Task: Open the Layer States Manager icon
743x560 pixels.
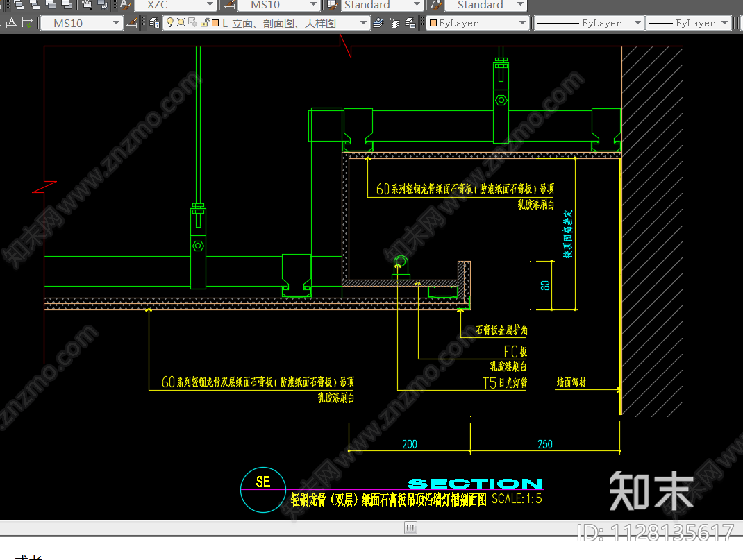Action: point(410,23)
